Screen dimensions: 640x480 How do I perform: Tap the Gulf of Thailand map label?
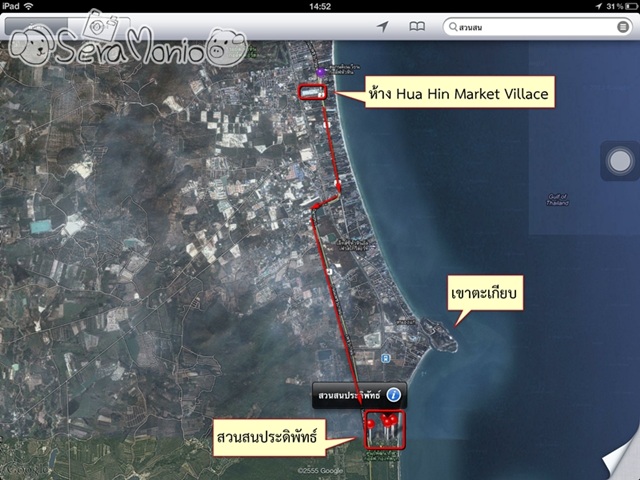pyautogui.click(x=558, y=200)
